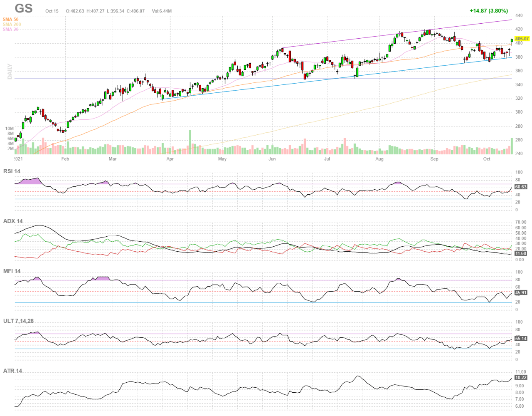
Task: Click the ATR value tag 10.22
Action: 521,377
